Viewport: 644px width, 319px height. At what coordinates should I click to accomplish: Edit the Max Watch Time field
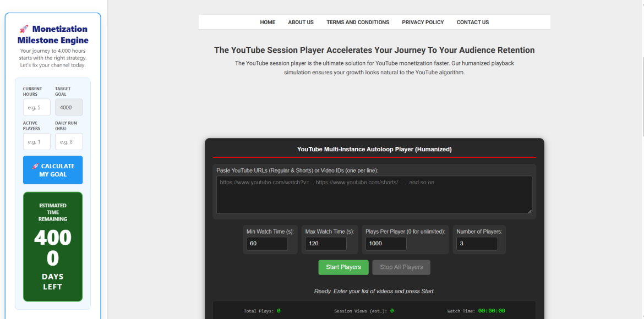(x=326, y=244)
